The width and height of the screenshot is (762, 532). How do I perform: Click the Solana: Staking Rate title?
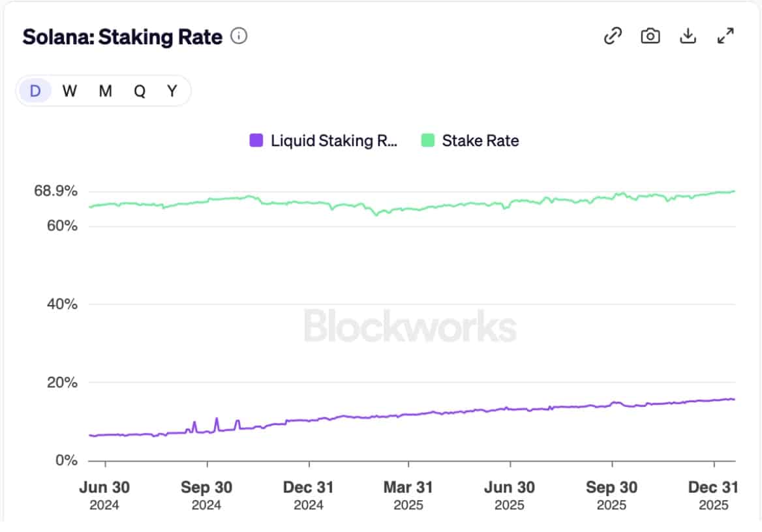click(x=123, y=37)
